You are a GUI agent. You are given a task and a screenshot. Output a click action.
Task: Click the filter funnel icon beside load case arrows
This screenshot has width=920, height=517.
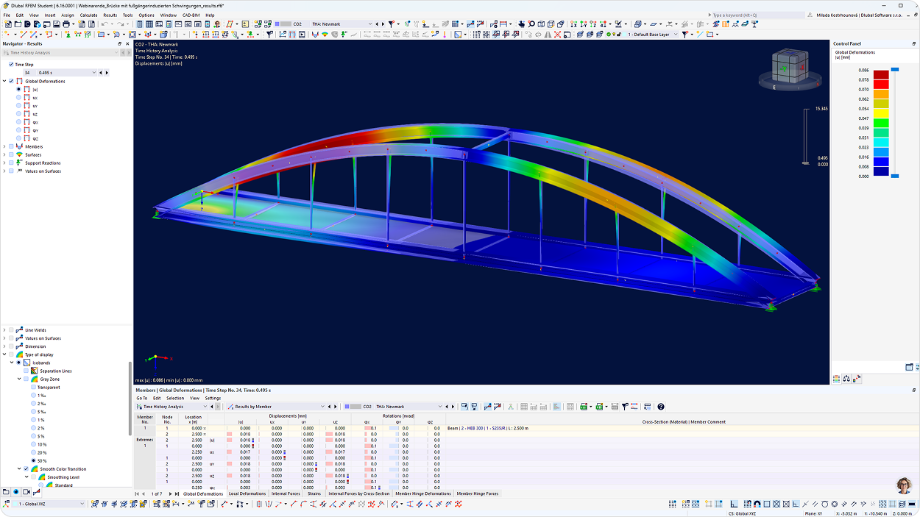pos(392,24)
